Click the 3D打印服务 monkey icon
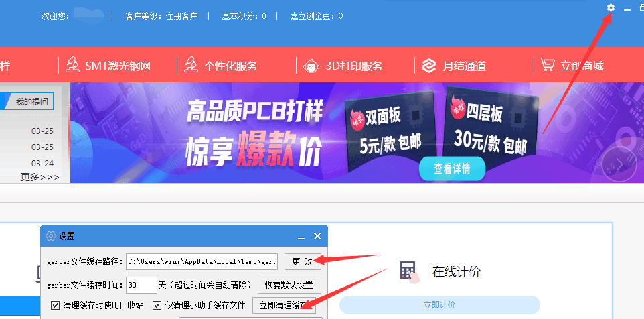 click(311, 66)
